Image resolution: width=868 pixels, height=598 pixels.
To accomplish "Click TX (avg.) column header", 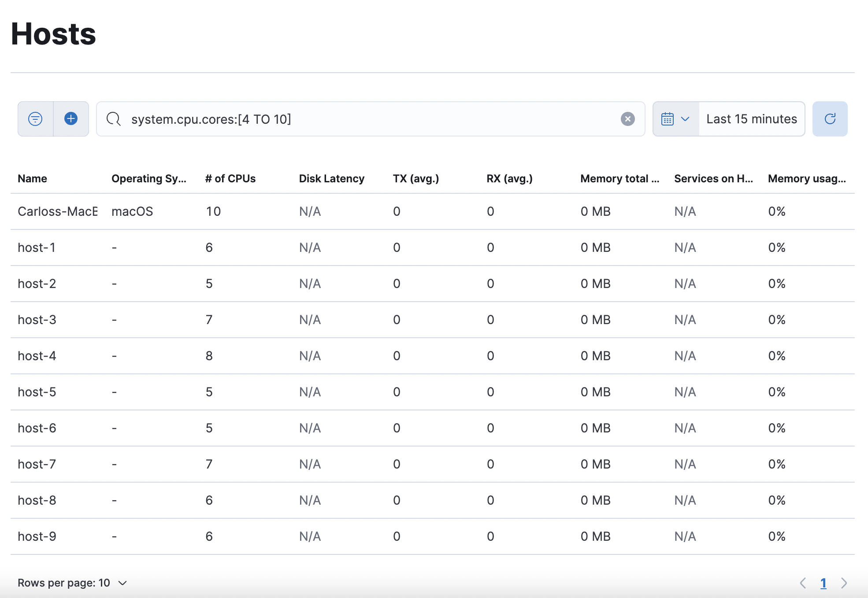I will tap(415, 178).
